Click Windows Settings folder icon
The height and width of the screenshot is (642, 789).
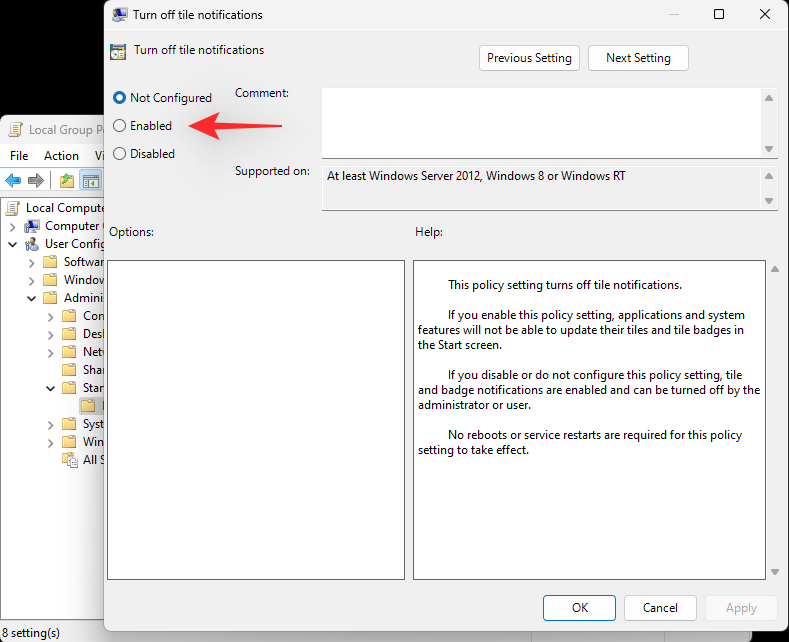click(50, 280)
